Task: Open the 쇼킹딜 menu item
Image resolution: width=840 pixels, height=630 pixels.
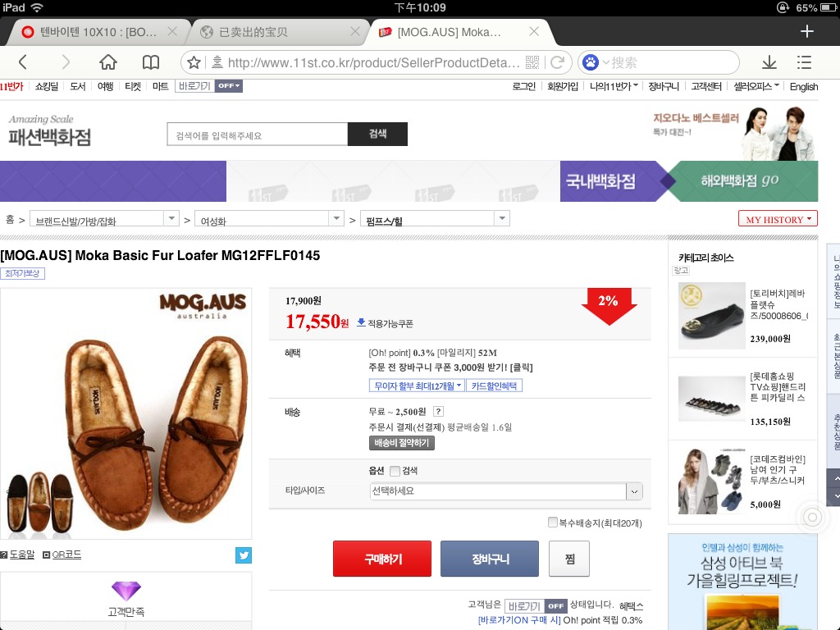Action: pyautogui.click(x=47, y=86)
